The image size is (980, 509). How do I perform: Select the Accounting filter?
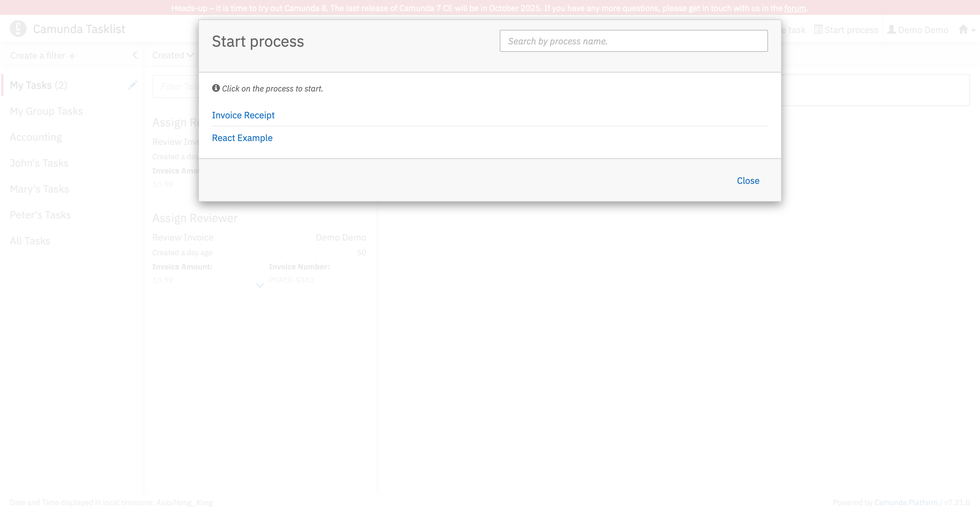(x=36, y=137)
